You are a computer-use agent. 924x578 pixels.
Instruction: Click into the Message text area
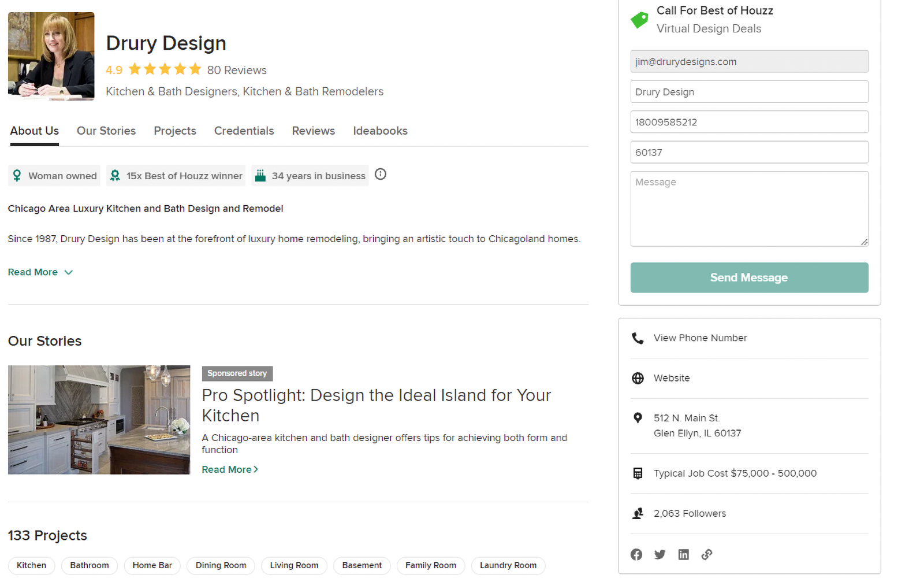click(x=749, y=209)
